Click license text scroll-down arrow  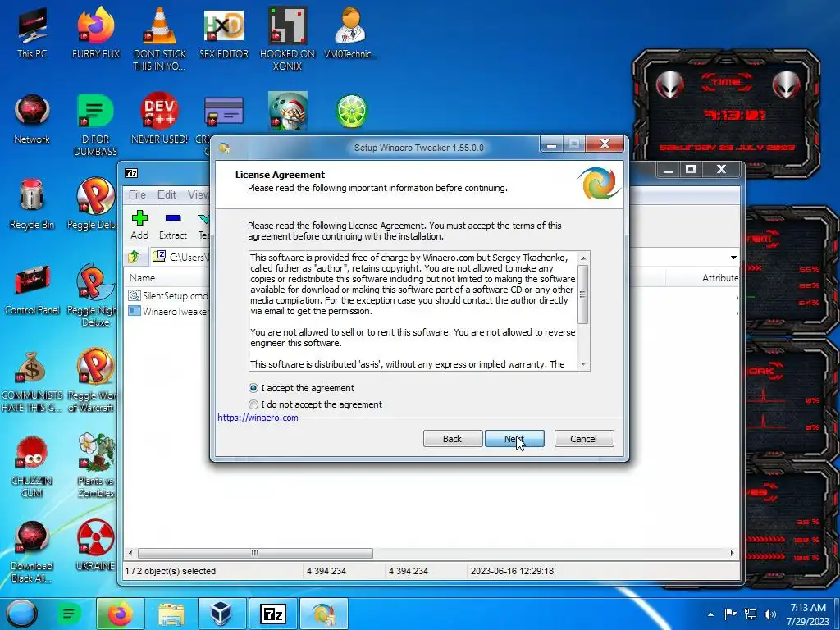click(x=583, y=364)
